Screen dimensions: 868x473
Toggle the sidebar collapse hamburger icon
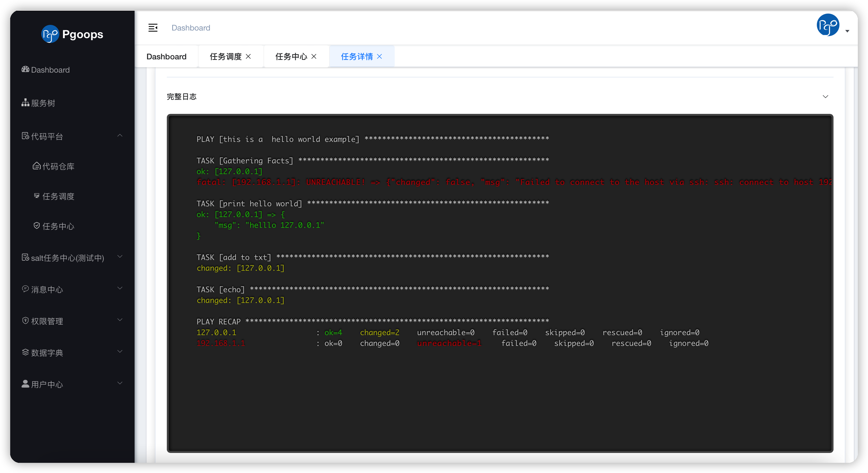point(153,28)
